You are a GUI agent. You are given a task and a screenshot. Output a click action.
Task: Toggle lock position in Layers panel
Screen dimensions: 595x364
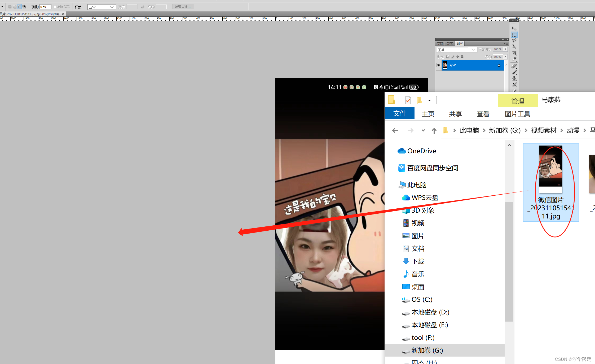tap(457, 56)
